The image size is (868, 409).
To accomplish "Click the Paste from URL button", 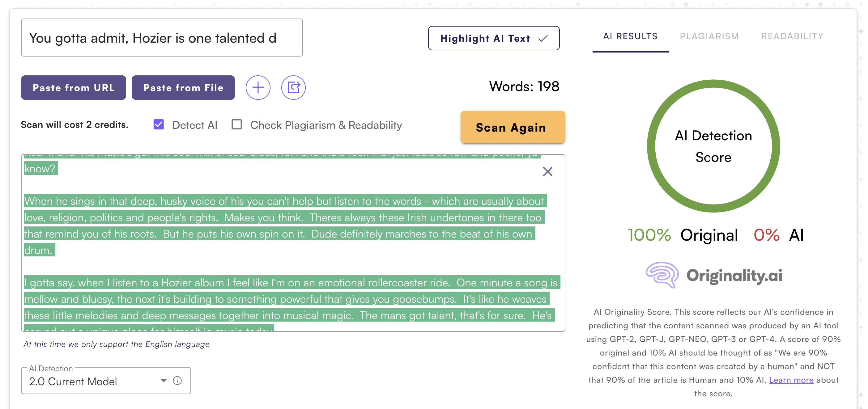I will (74, 87).
